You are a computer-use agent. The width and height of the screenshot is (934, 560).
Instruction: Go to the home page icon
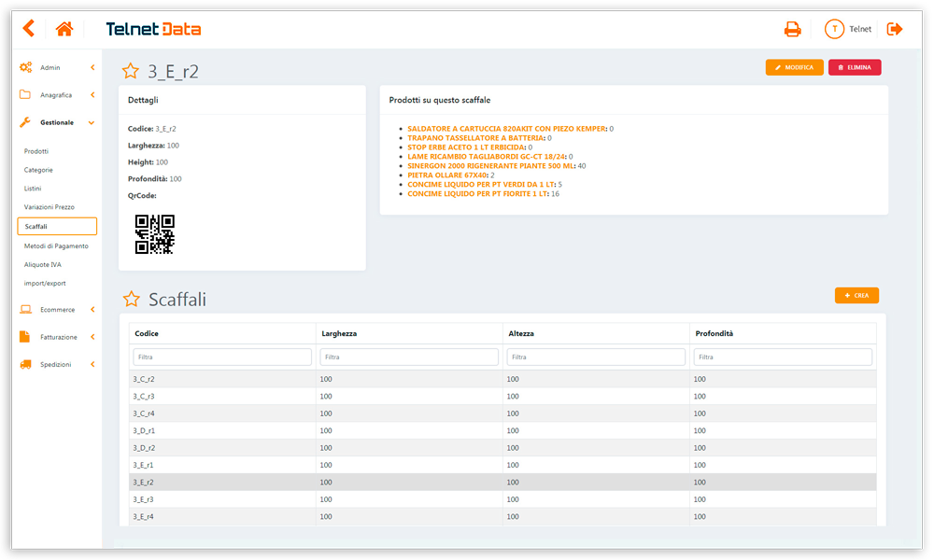point(64,29)
